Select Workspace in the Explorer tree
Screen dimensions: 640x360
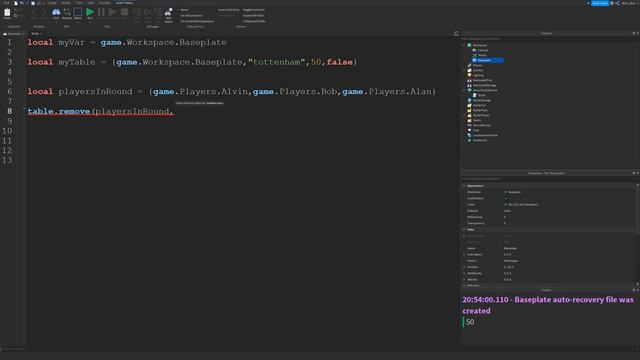point(480,45)
